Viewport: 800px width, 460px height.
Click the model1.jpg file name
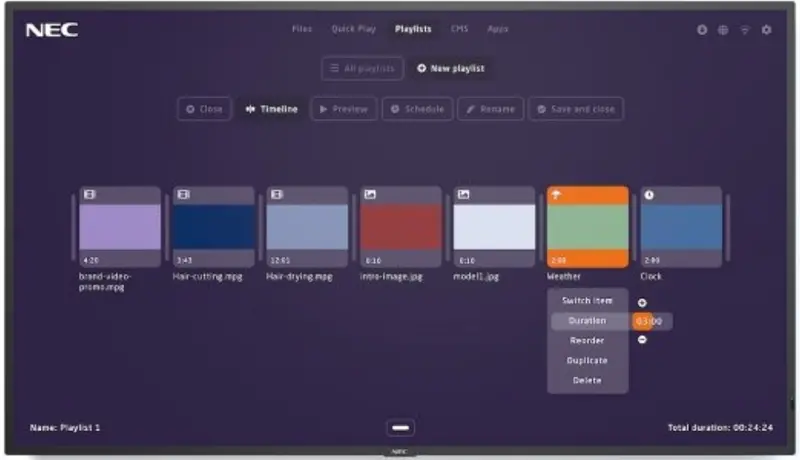(x=476, y=276)
